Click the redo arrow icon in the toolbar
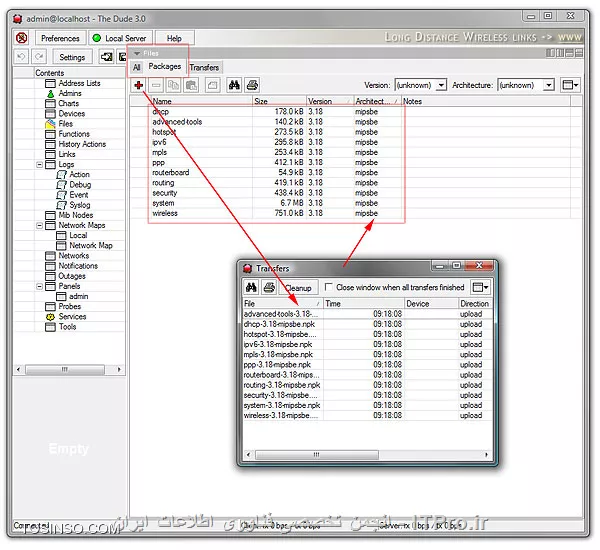This screenshot has width=600, height=550. [39, 57]
